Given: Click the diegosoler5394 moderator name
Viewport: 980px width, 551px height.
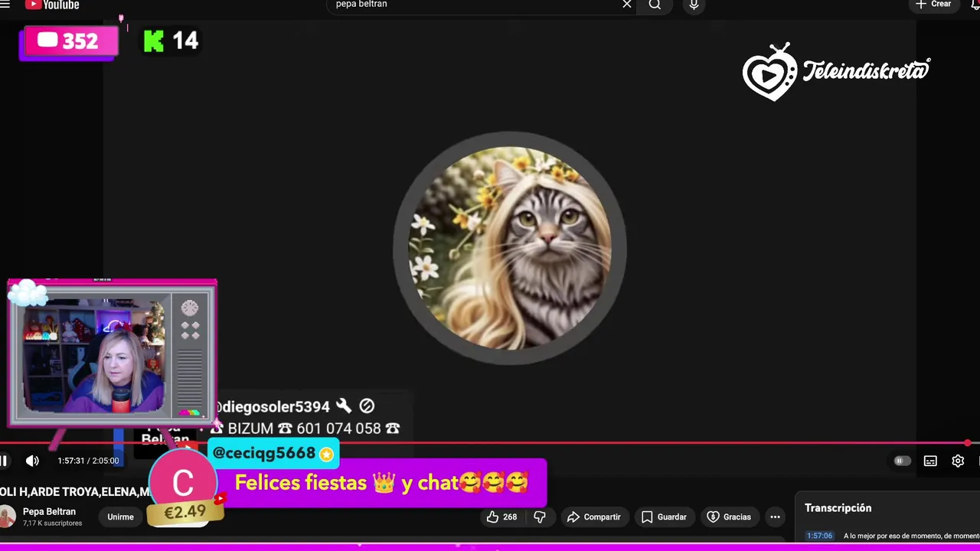Looking at the screenshot, I should coord(273,407).
